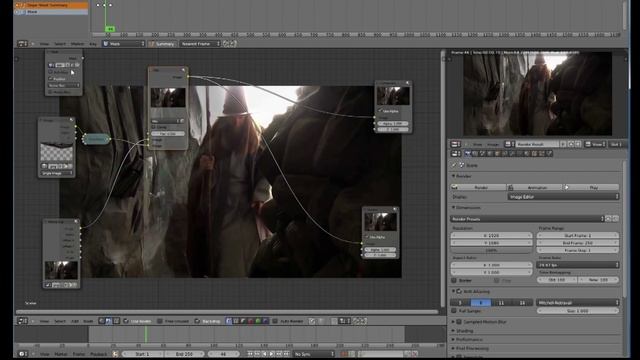This screenshot has height=360, width=640.
Task: Toggle the Sampled Motion Blur checkbox
Action: tap(459, 322)
